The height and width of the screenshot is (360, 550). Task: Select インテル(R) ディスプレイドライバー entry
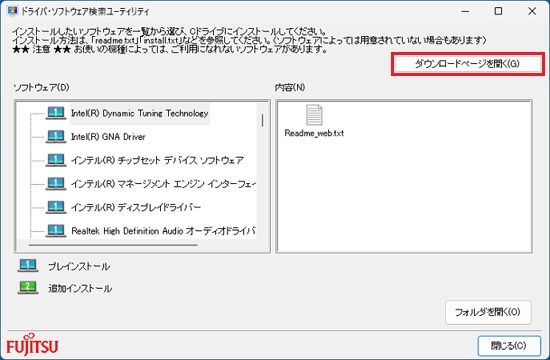[136, 207]
